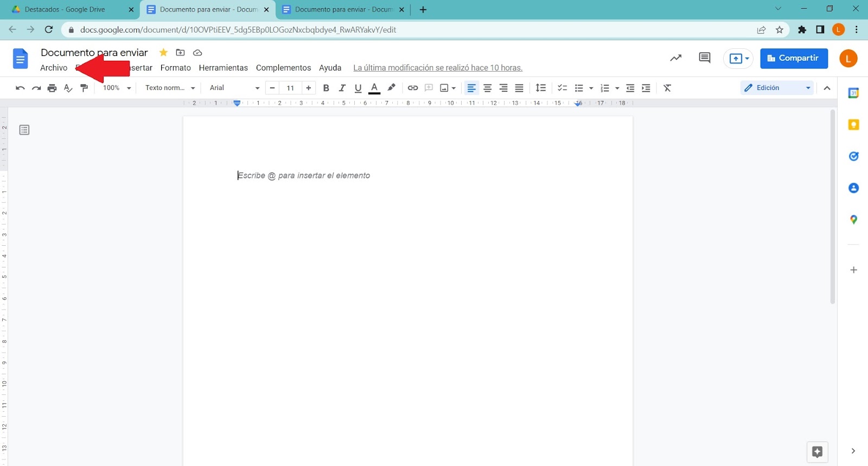
Task: Open the zoom level 100% dropdown
Action: click(x=117, y=88)
